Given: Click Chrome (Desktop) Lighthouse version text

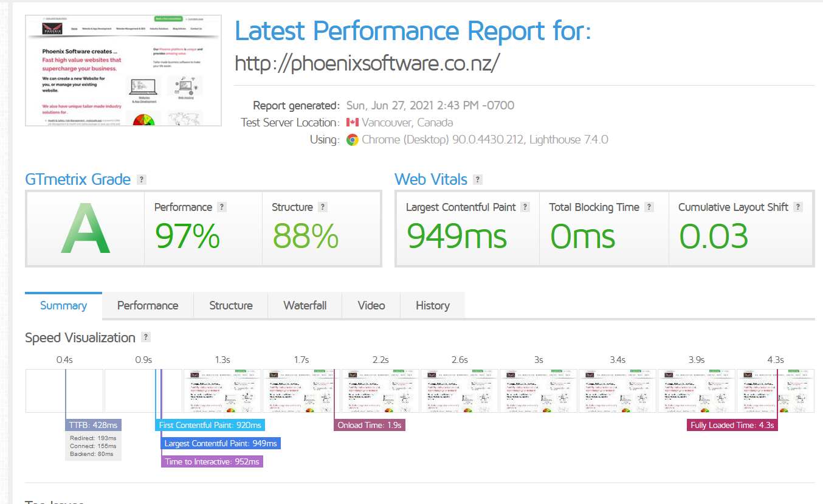Looking at the screenshot, I should [x=484, y=140].
